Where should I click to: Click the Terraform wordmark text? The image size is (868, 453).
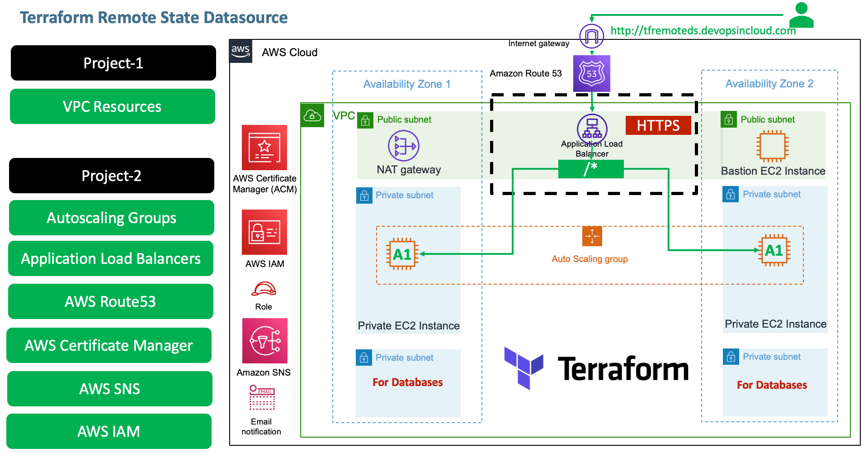click(623, 369)
